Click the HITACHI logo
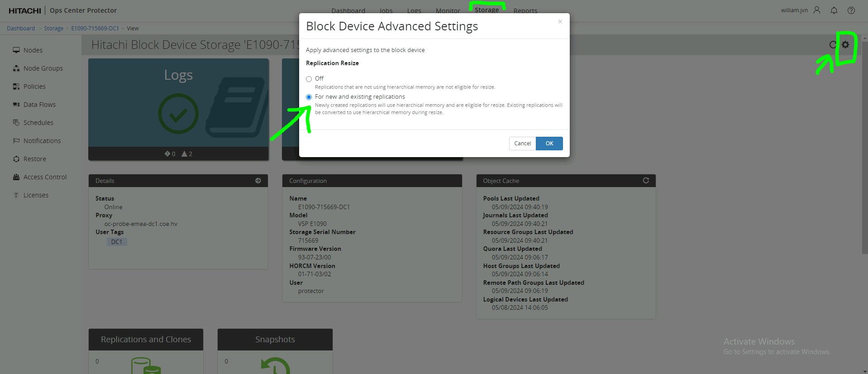 [25, 10]
